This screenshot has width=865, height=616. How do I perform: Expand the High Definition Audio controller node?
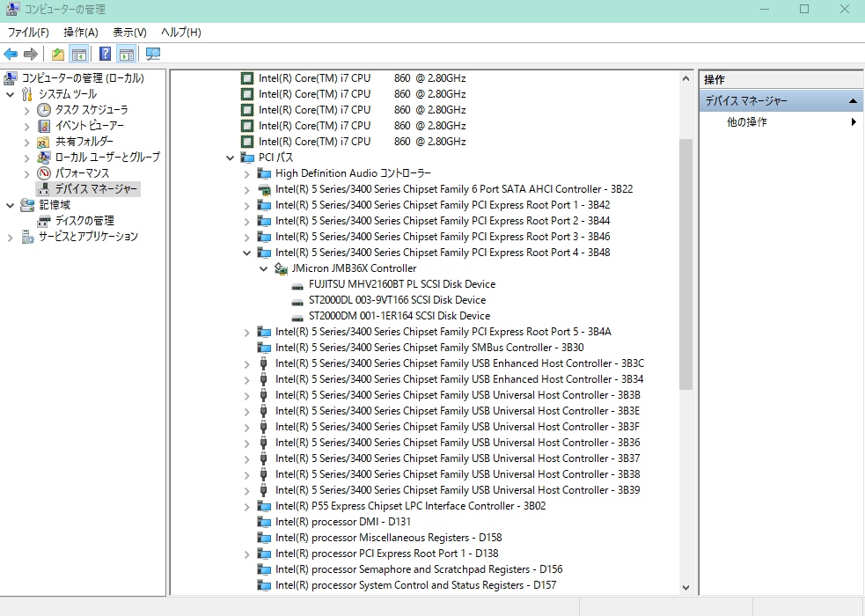246,173
